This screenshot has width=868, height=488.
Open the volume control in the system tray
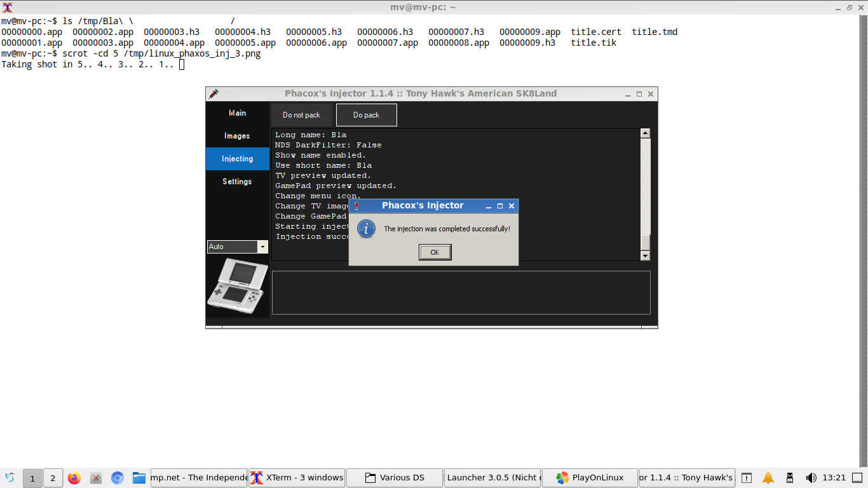pos(811,478)
